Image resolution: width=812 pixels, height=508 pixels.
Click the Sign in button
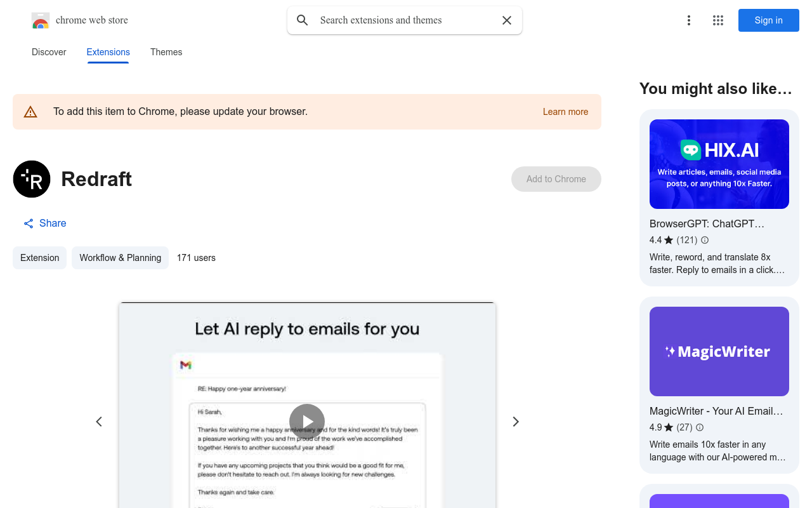pos(769,20)
